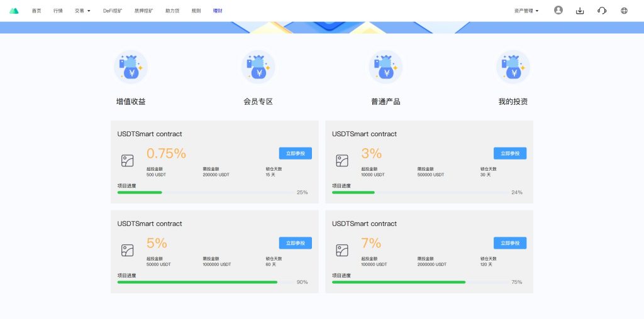Click the 50000 USDT minimum amount

coord(158,264)
